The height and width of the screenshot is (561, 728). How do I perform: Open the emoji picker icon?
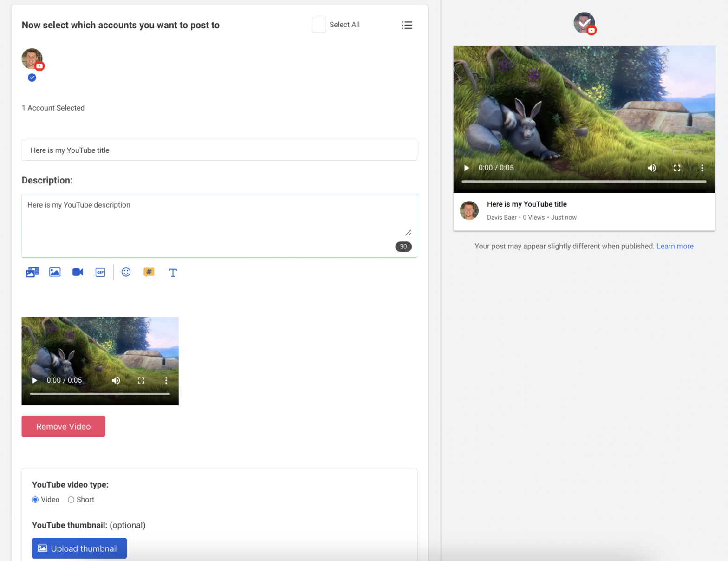(126, 272)
